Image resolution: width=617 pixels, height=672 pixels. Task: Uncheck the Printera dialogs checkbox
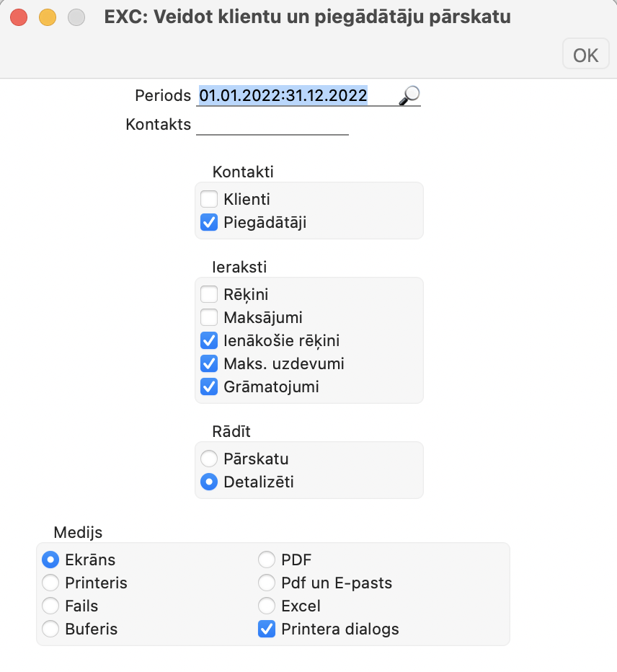coord(267,629)
